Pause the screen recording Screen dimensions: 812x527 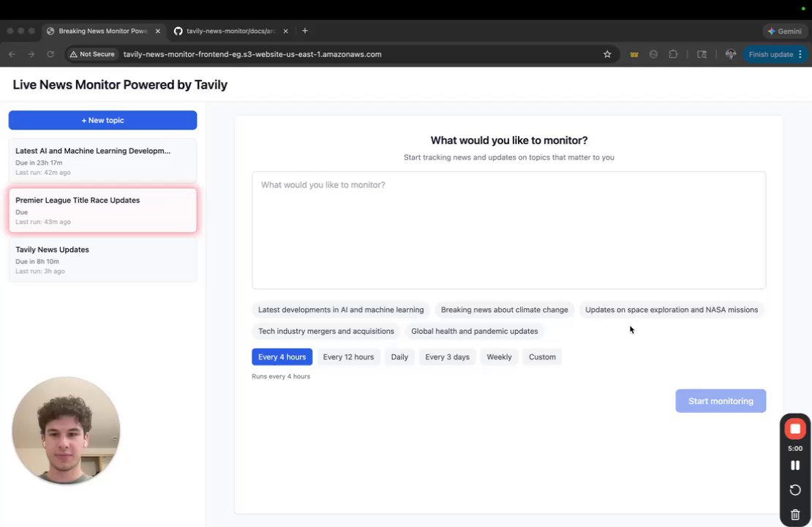tap(795, 466)
